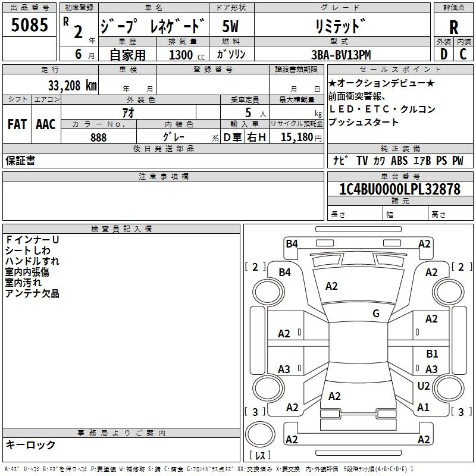Click the [レス] spare tire label
The width and height of the screenshot is (476, 476).
point(260,455)
